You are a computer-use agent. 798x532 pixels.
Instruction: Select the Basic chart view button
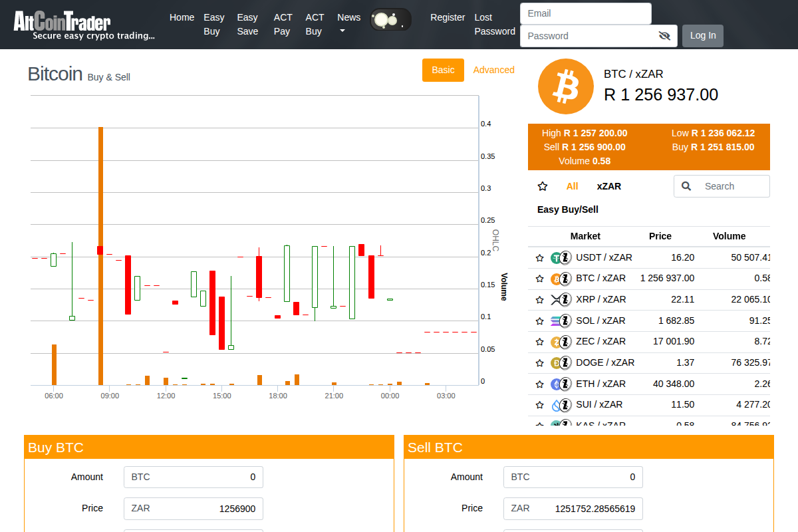443,70
